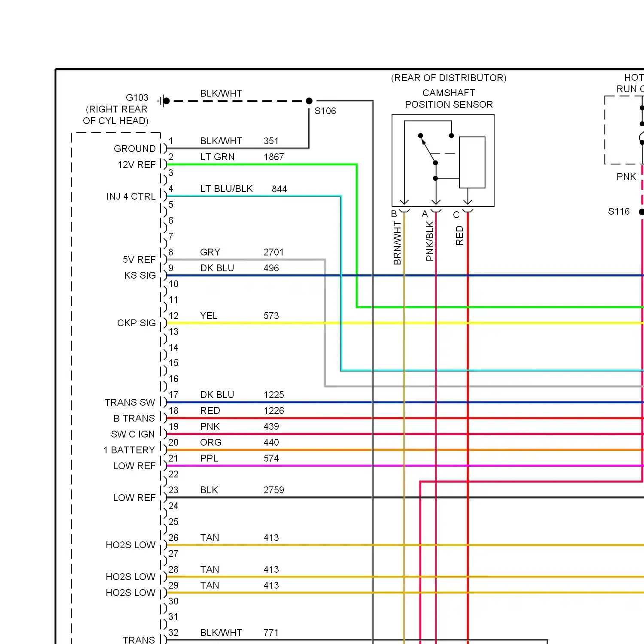Click circuit number 351
644x644 pixels.
click(x=271, y=141)
